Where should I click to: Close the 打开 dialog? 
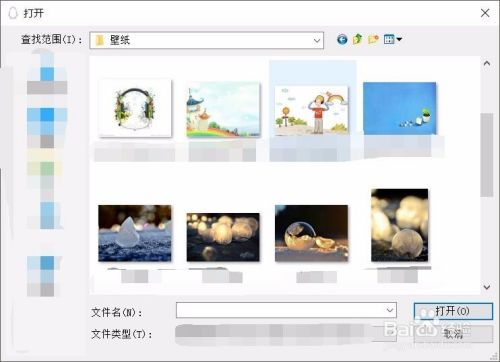coord(485,13)
